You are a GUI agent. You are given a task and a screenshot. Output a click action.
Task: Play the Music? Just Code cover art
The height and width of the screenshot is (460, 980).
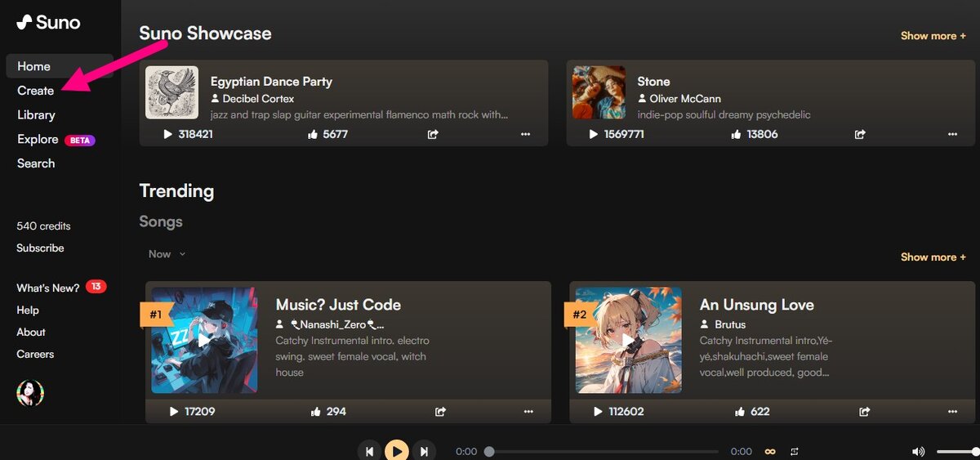(204, 340)
